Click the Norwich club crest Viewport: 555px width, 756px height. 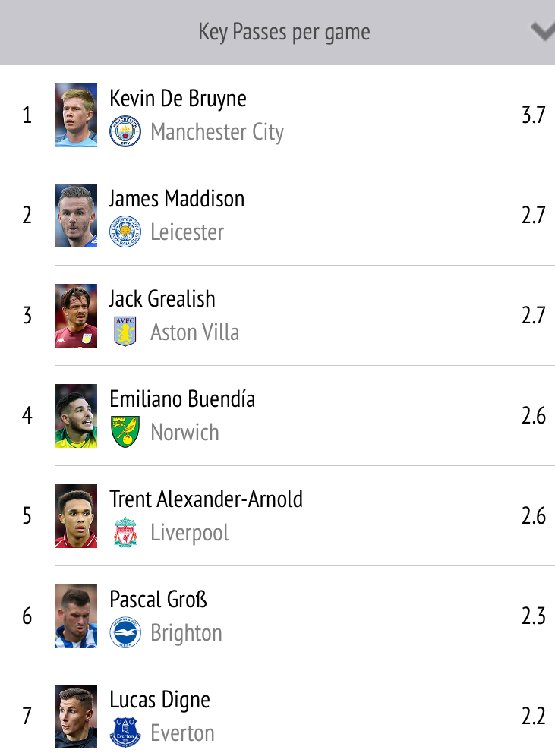(125, 432)
